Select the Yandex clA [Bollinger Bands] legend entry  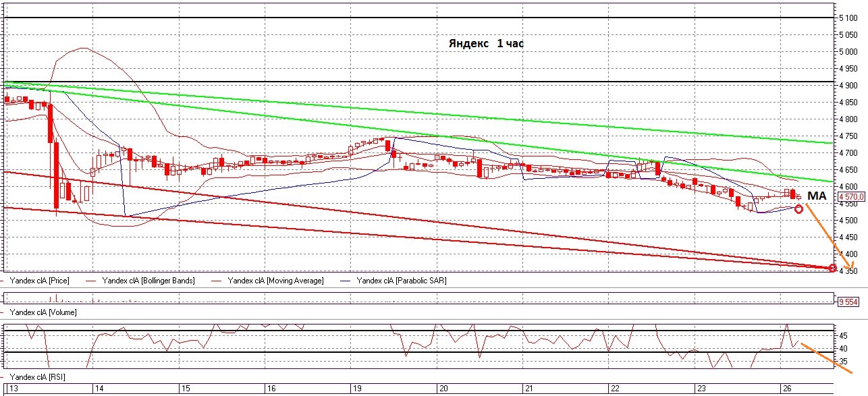click(148, 280)
